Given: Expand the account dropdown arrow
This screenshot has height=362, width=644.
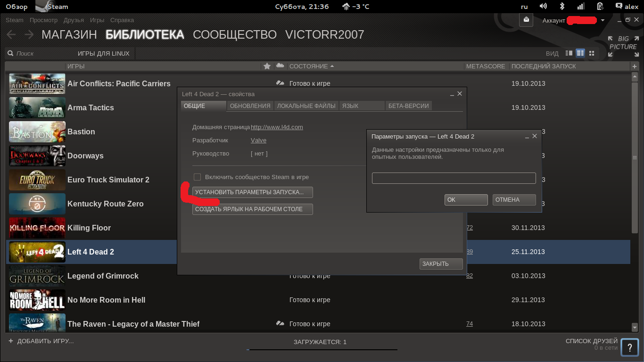Looking at the screenshot, I should point(603,21).
